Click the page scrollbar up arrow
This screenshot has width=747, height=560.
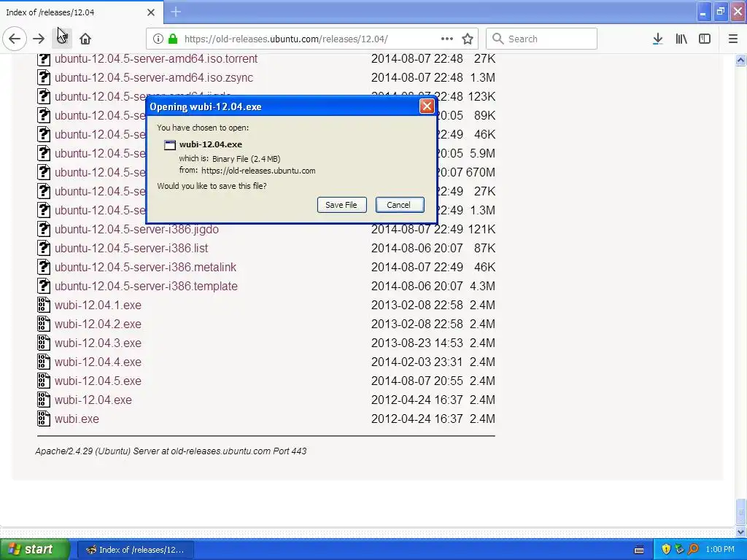point(741,60)
